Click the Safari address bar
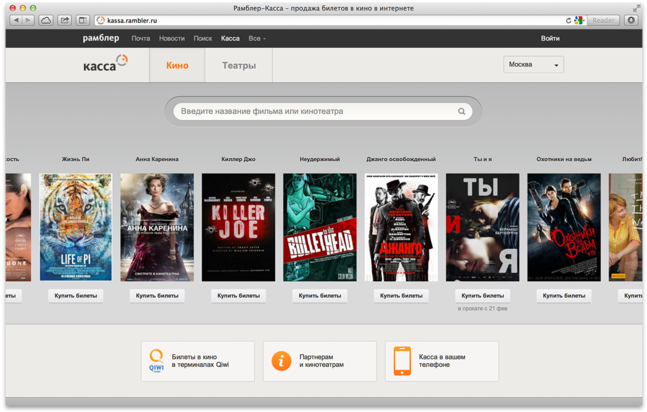The image size is (647, 412). [330, 20]
